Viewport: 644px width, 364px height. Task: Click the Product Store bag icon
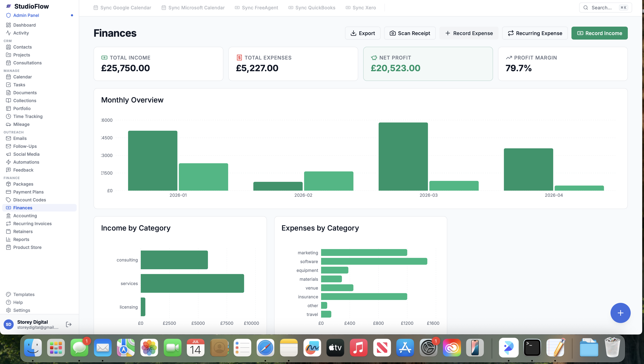(8, 247)
